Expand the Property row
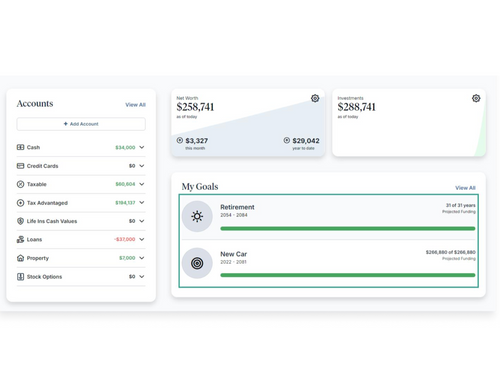The height and width of the screenshot is (380, 500). pyautogui.click(x=142, y=258)
